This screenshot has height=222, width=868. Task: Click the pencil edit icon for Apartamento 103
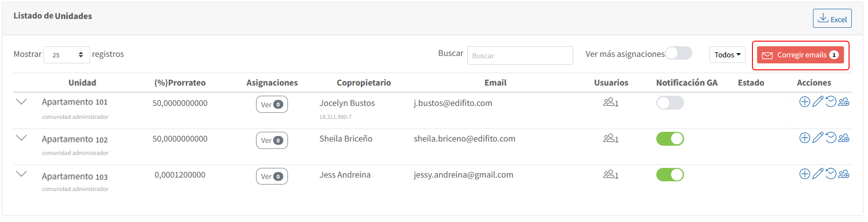[x=818, y=174]
